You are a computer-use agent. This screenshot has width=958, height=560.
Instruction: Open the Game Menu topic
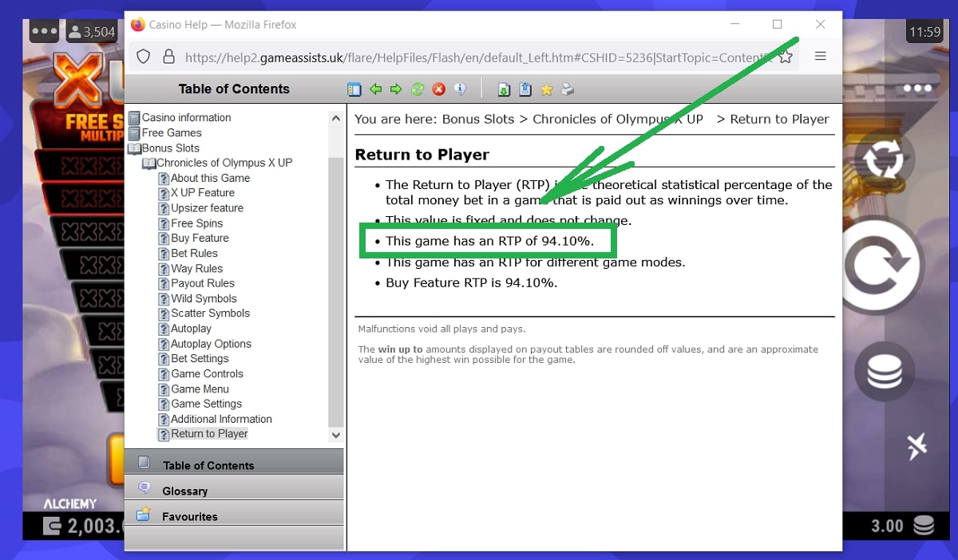point(200,389)
